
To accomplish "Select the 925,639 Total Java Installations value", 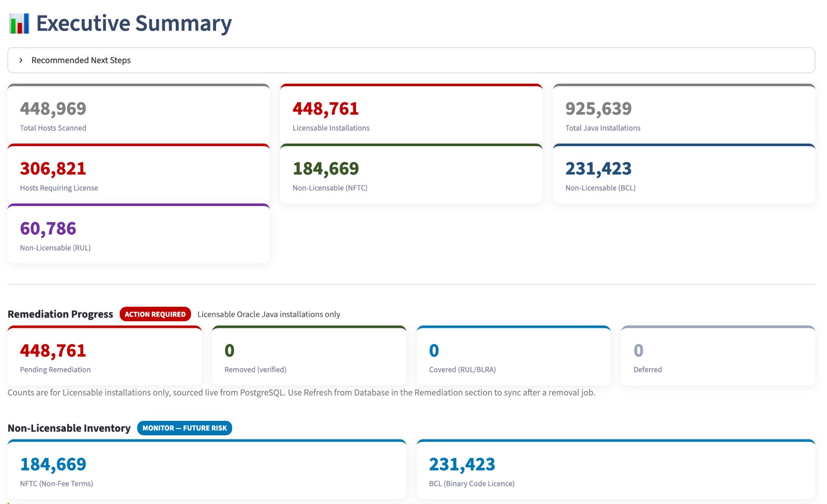I will coord(599,108).
